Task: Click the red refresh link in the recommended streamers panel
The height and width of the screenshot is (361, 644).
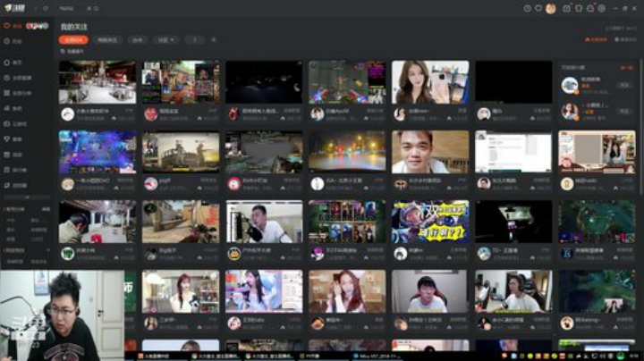Action: point(627,68)
